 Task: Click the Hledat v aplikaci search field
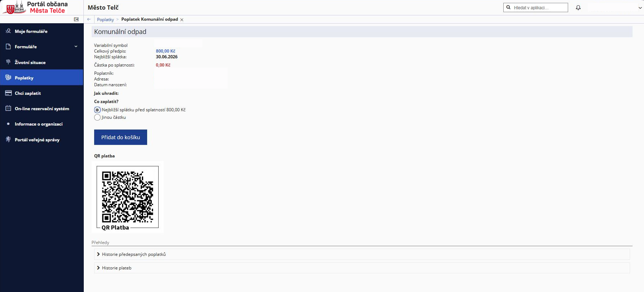[x=536, y=8]
